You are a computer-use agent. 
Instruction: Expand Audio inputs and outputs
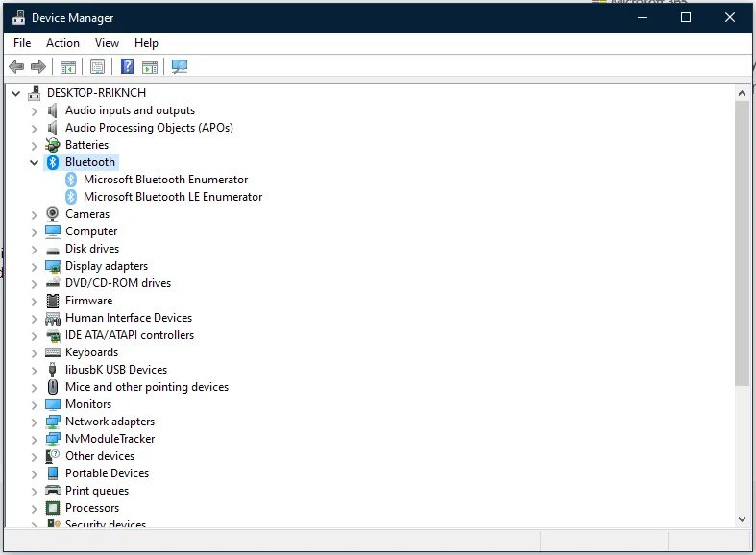pyautogui.click(x=34, y=111)
